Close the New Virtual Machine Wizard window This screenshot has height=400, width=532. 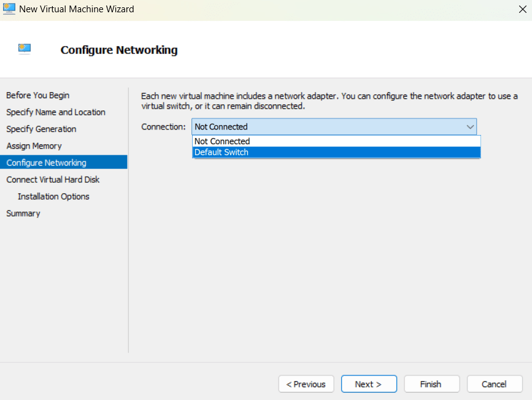click(522, 9)
